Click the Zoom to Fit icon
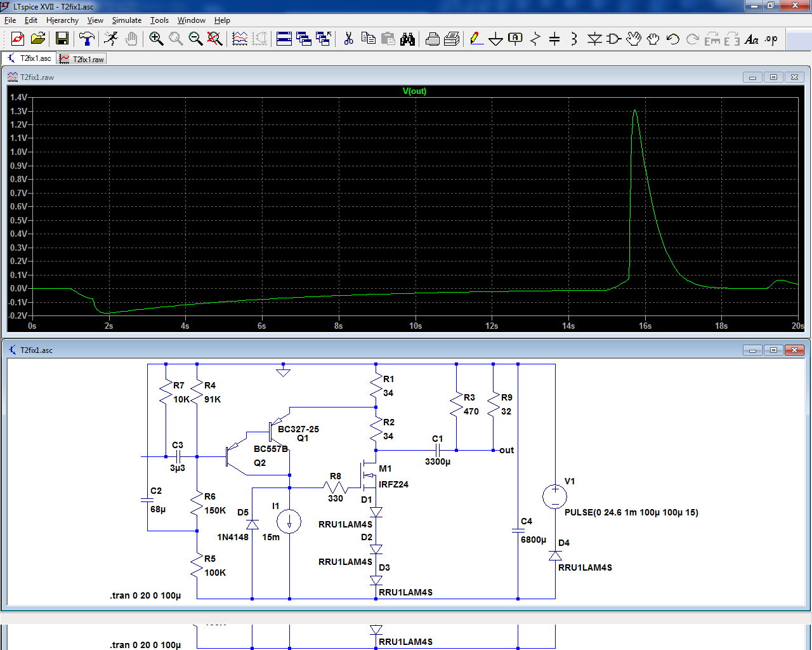 point(215,39)
